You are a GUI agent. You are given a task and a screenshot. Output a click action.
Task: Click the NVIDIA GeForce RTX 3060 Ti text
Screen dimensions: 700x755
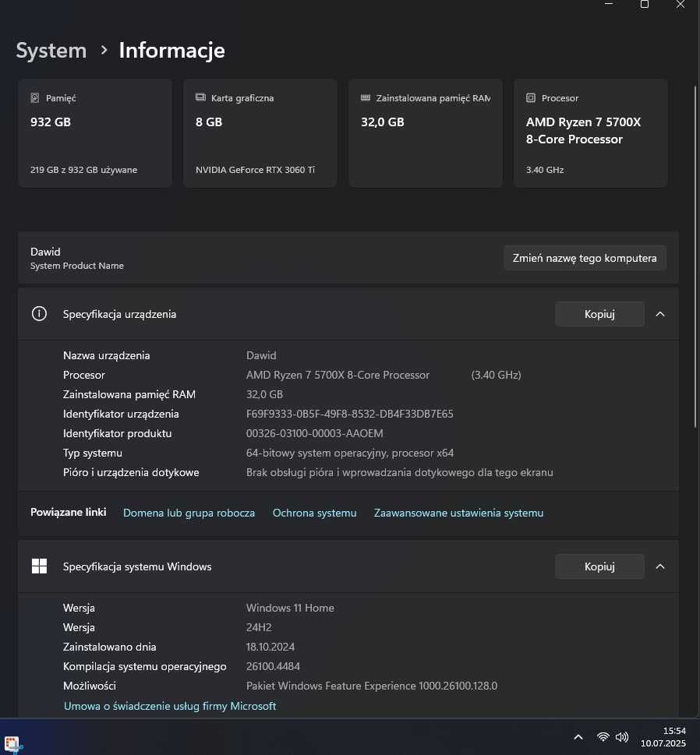click(x=256, y=170)
